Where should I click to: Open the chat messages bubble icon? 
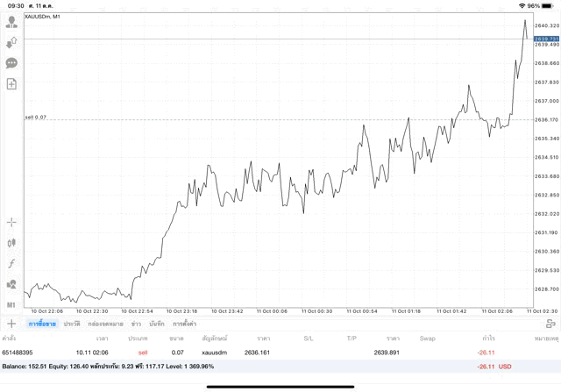[11, 63]
